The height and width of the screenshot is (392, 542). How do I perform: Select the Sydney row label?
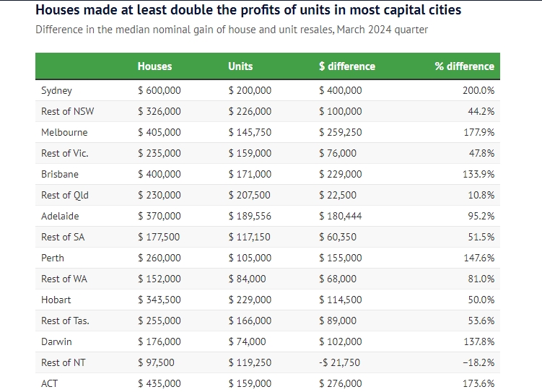click(56, 91)
